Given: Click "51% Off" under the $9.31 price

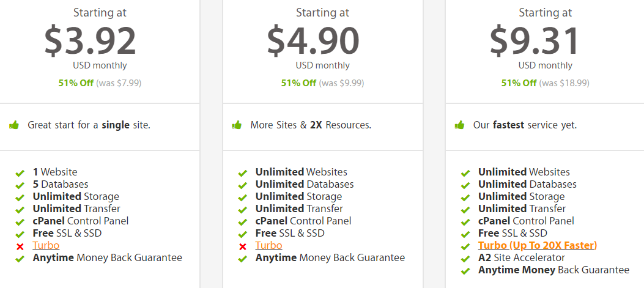Looking at the screenshot, I should (x=519, y=83).
